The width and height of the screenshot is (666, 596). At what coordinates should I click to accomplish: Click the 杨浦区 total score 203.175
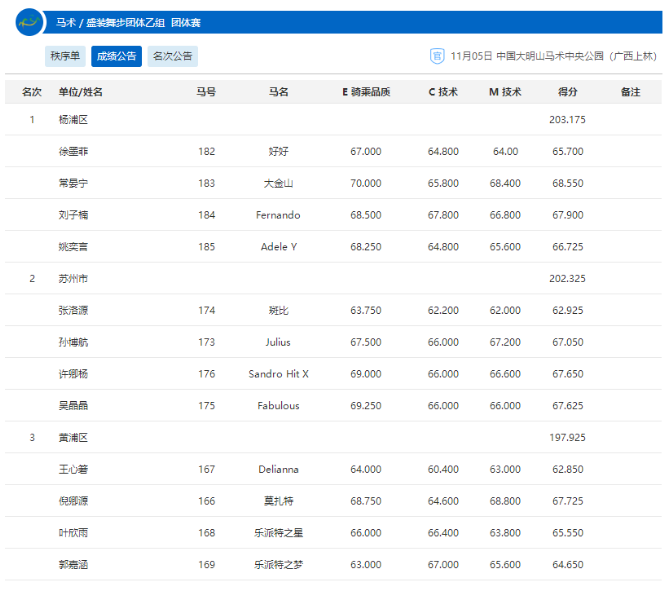[567, 120]
